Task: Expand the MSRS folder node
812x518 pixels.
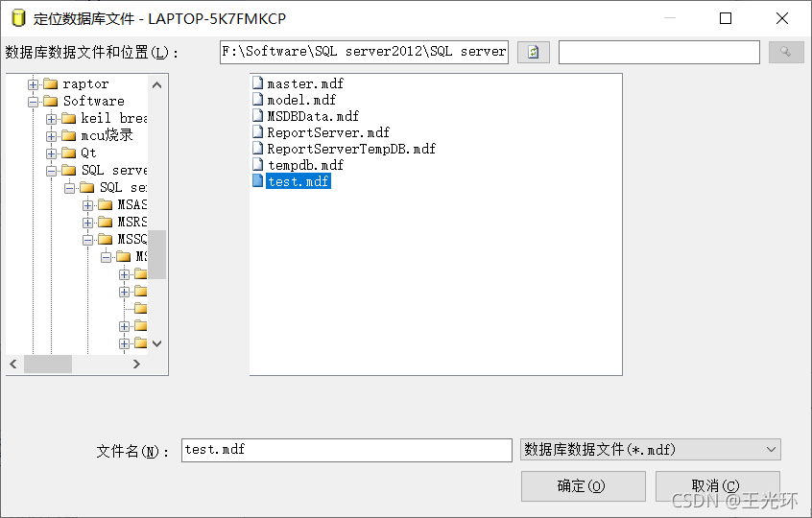Action: click(88, 223)
